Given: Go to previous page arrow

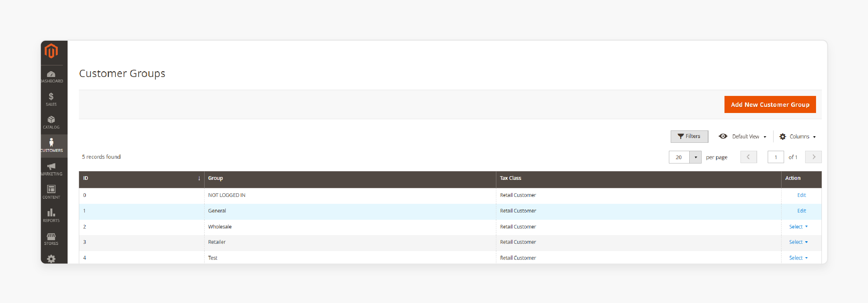Looking at the screenshot, I should point(748,157).
